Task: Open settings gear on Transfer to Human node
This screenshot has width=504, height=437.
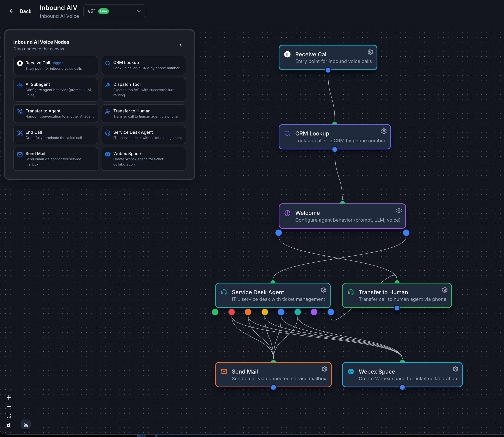Action: point(445,290)
